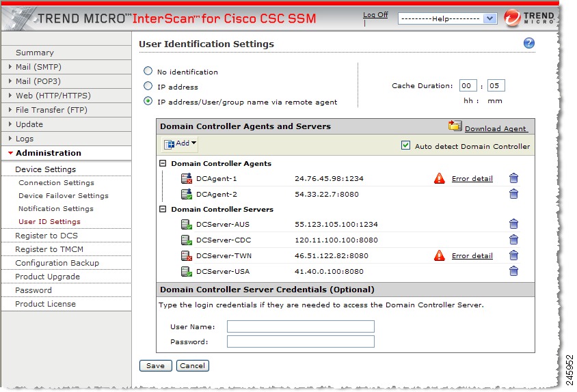This screenshot has width=577, height=392.
Task: Open Error detail for DCServer-TWN
Action: tap(472, 255)
